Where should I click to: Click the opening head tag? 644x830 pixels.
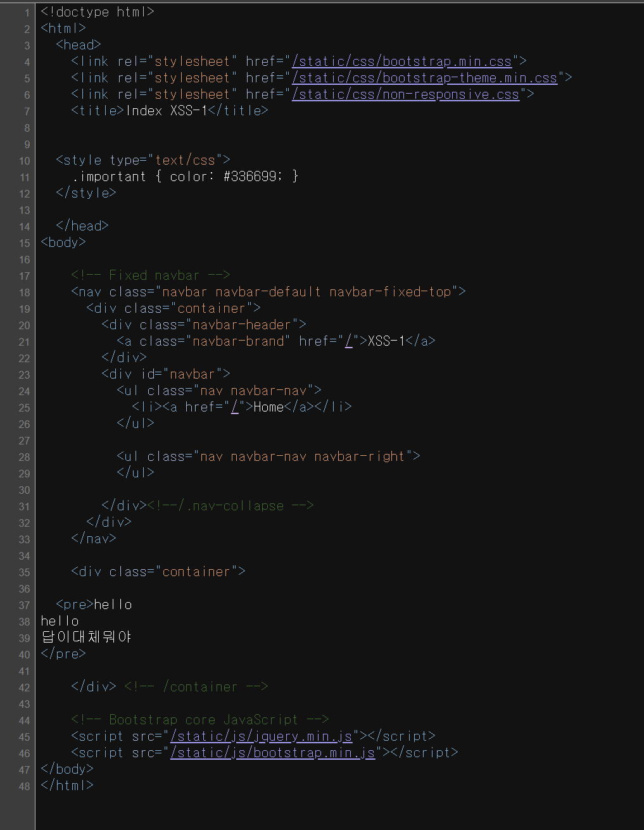coord(79,45)
